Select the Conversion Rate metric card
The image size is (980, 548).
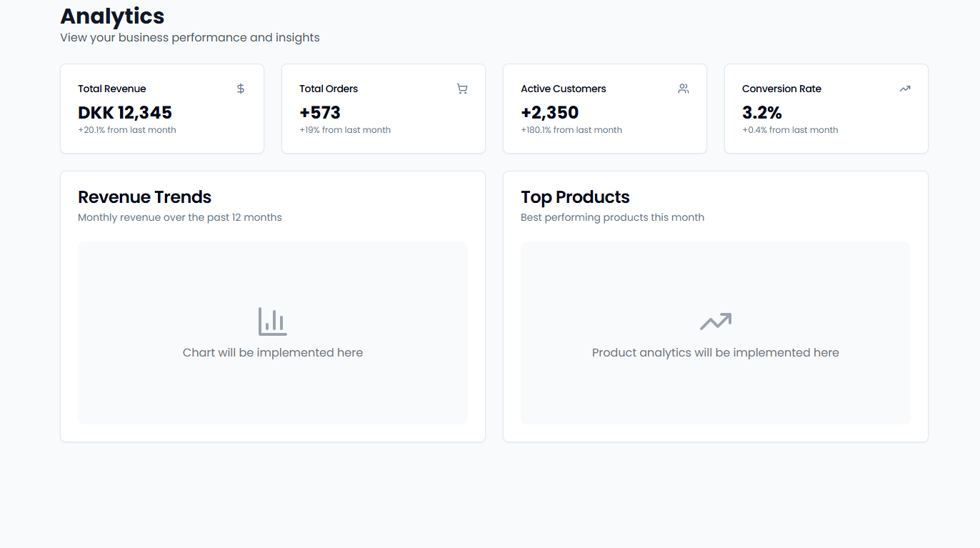(826, 109)
